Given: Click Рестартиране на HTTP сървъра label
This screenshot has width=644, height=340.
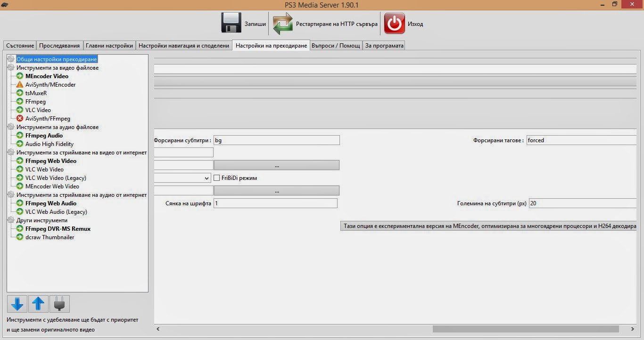Looking at the screenshot, I should [337, 24].
